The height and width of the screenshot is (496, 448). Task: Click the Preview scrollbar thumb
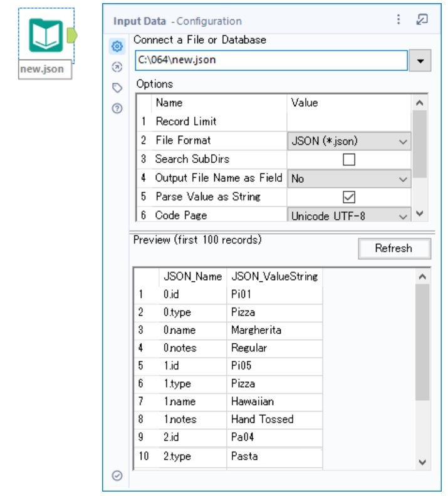pos(422,343)
